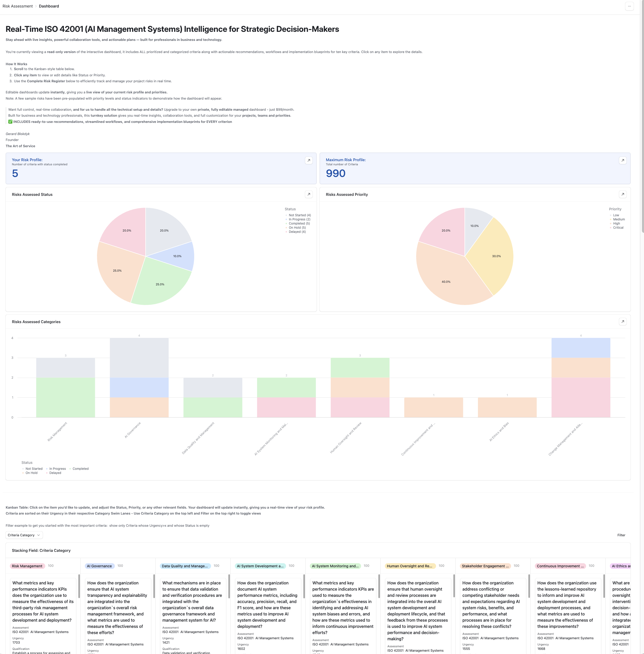The image size is (644, 654).
Task: Select the Risk Management category label badge
Action: click(27, 566)
